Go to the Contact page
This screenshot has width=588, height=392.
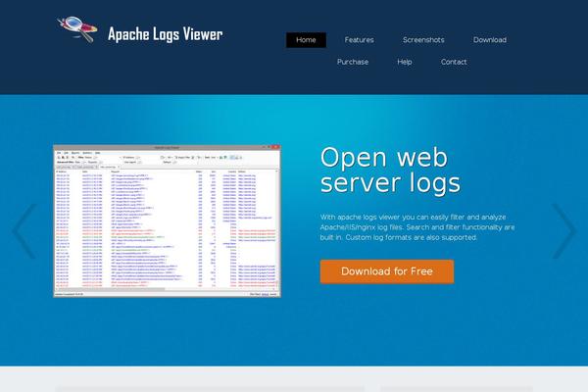point(454,62)
